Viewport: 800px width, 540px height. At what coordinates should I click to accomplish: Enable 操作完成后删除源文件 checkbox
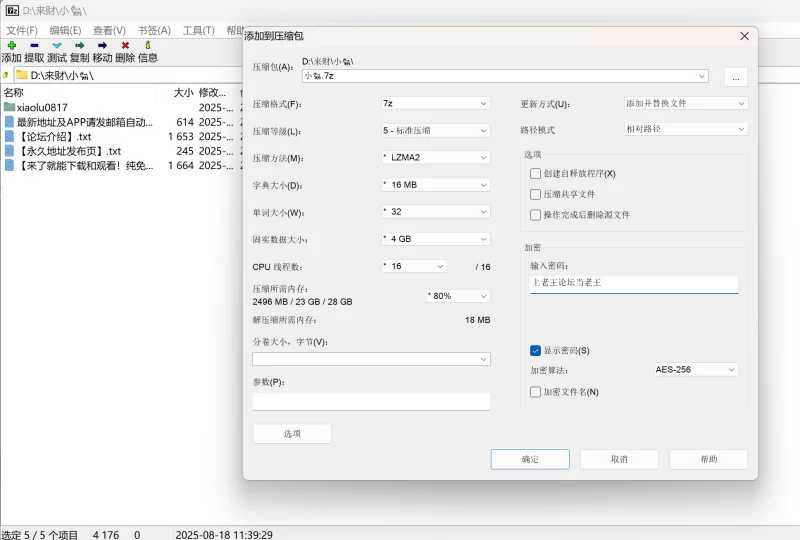(x=535, y=215)
